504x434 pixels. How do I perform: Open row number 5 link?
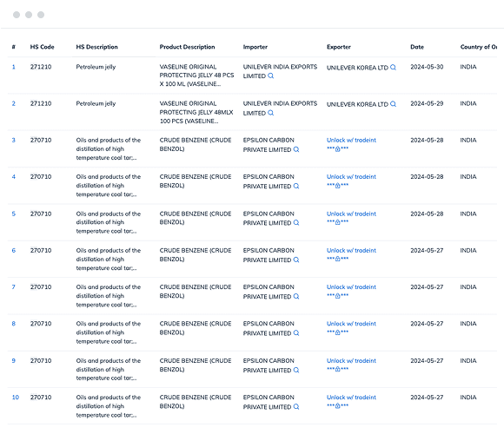(14, 214)
